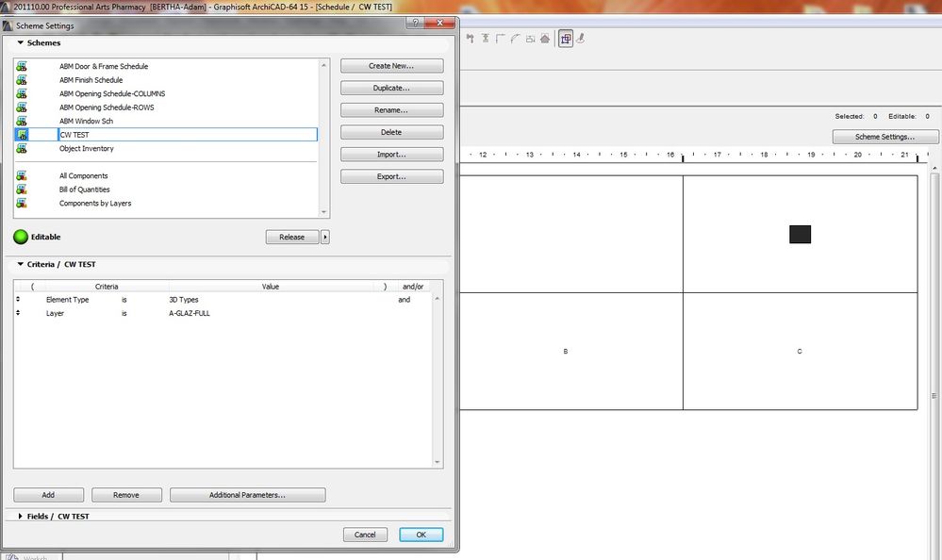Click the schemes list scroll-down arrow
Screen dimensions: 942x560
click(323, 212)
